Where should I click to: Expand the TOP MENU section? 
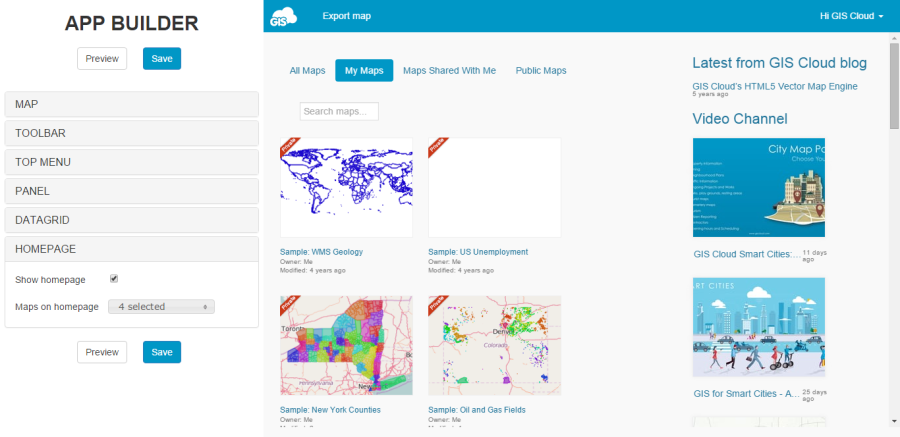point(131,162)
